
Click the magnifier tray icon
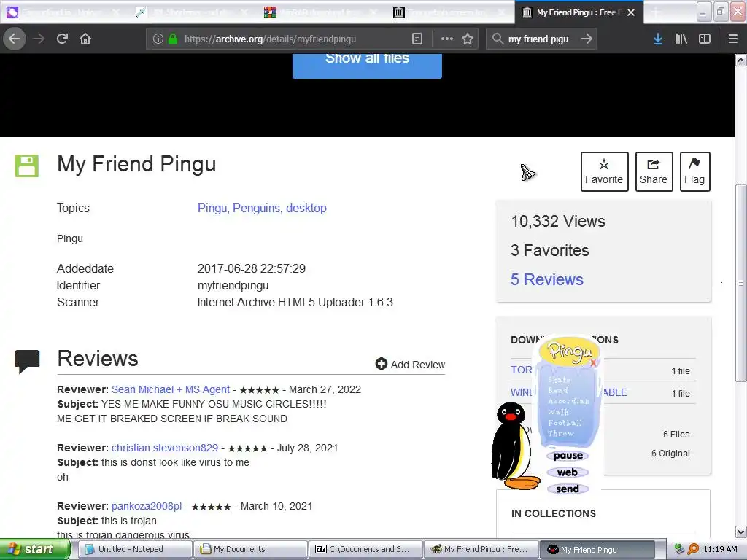point(693,549)
